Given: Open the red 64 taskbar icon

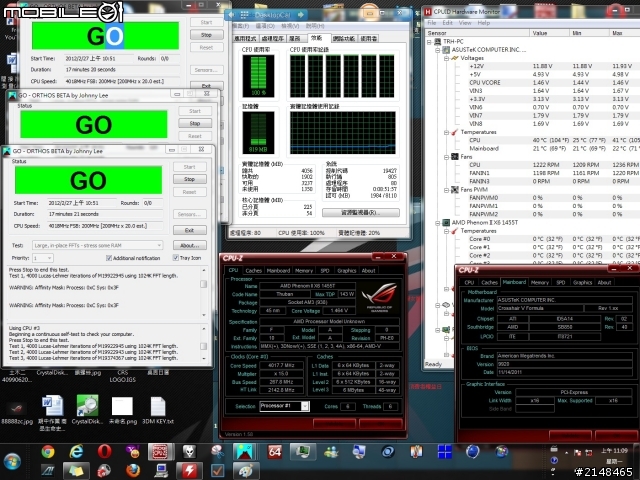Looking at the screenshot, I should 275,452.
